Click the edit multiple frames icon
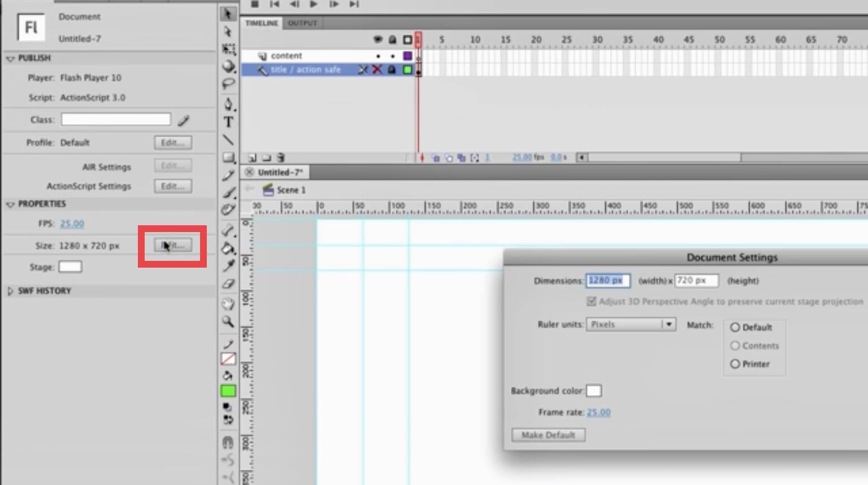The width and height of the screenshot is (868, 485). click(x=462, y=158)
